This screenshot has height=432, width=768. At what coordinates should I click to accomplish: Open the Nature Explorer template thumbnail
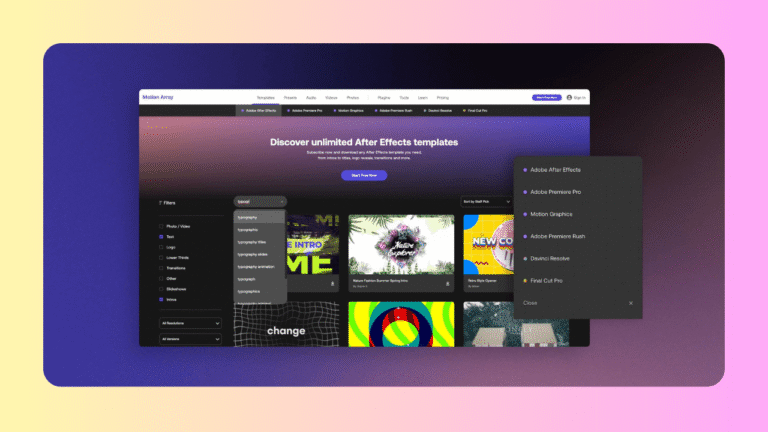pos(401,244)
